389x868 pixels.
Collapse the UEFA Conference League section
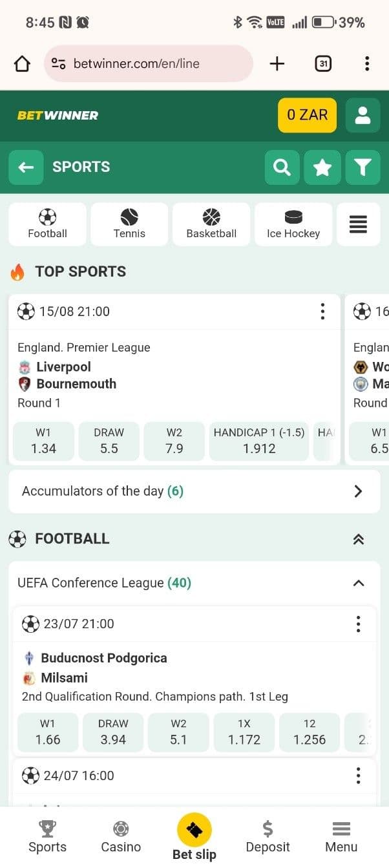[x=359, y=582]
